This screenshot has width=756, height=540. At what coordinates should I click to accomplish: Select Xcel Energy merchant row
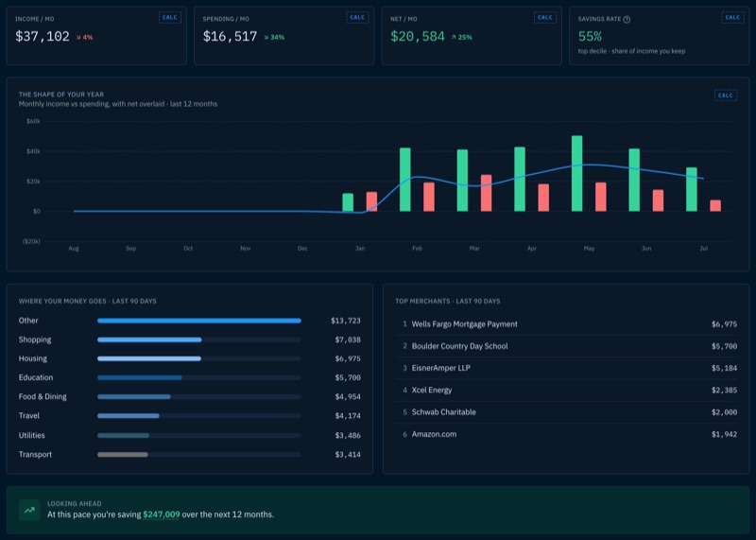[x=566, y=390]
